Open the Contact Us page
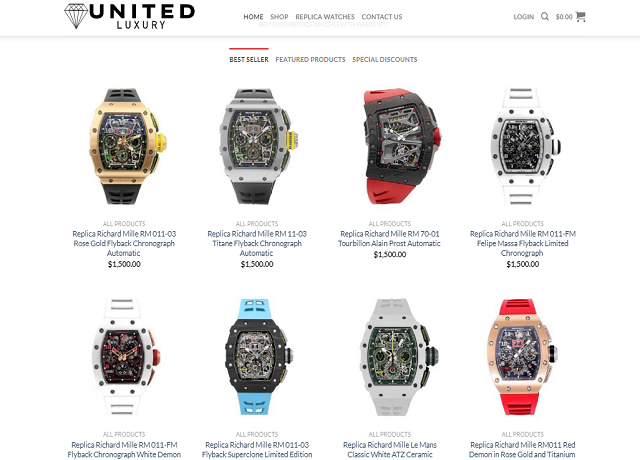 point(382,17)
